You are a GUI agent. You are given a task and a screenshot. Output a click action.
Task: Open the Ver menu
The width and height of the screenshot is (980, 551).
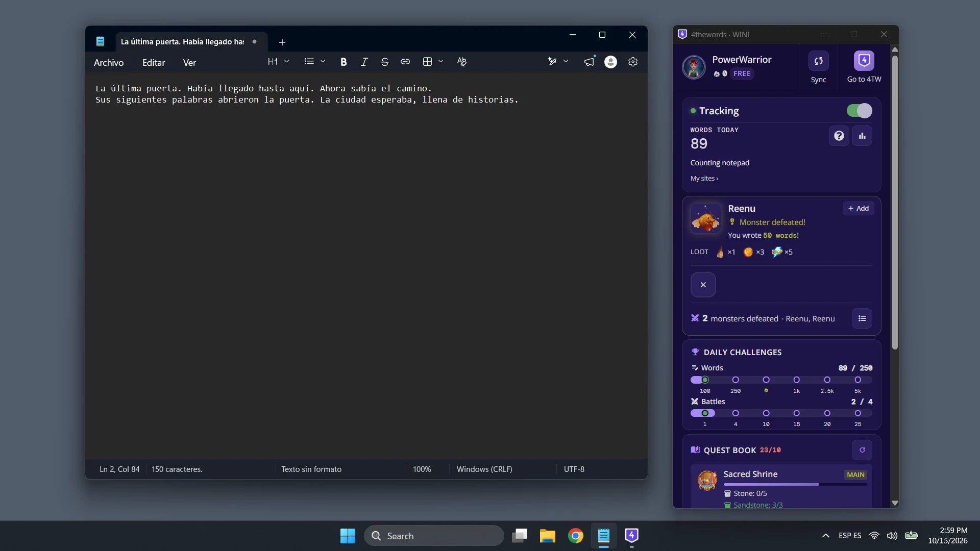coord(189,63)
